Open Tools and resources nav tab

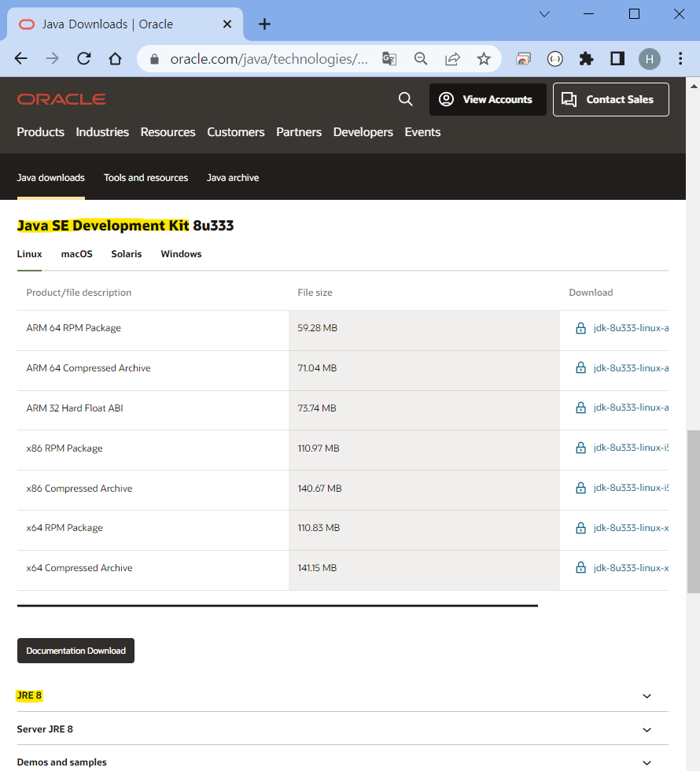tap(146, 178)
